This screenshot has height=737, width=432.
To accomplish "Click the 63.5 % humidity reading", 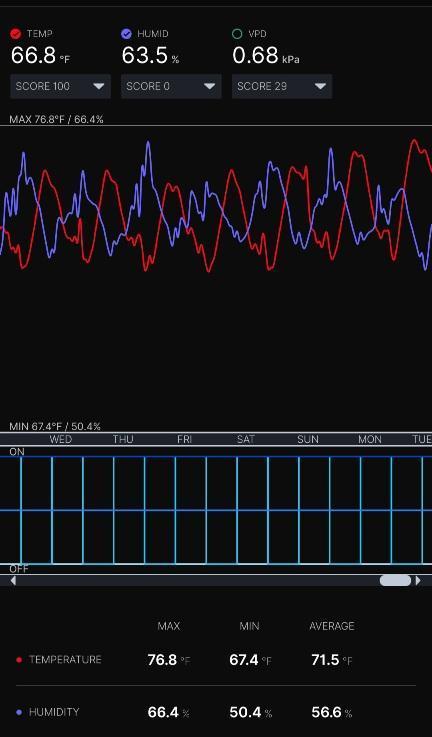I will (150, 55).
